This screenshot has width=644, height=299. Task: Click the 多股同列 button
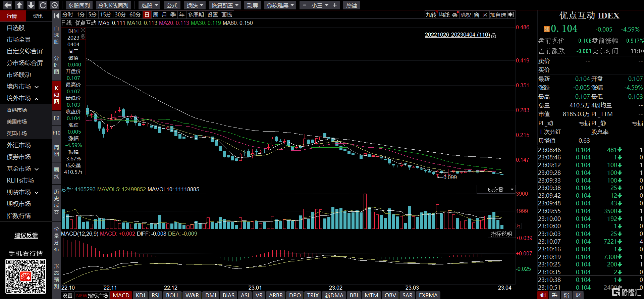tap(79, 5)
